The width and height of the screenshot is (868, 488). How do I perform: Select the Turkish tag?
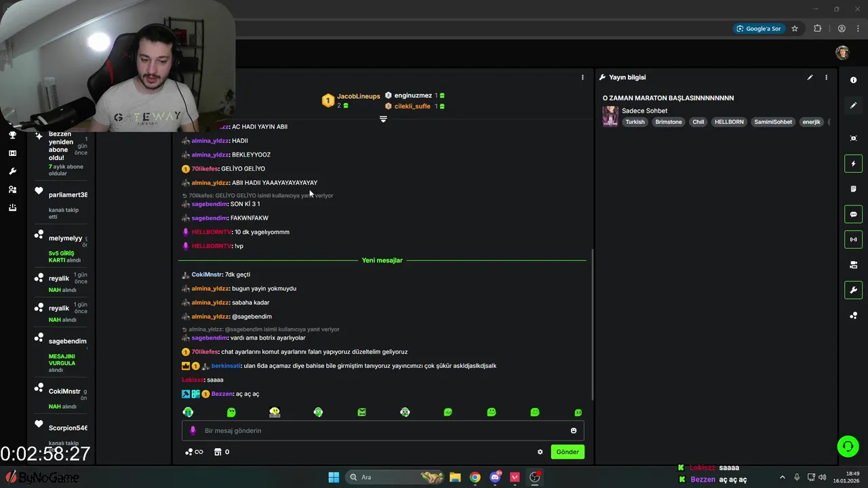(x=635, y=122)
